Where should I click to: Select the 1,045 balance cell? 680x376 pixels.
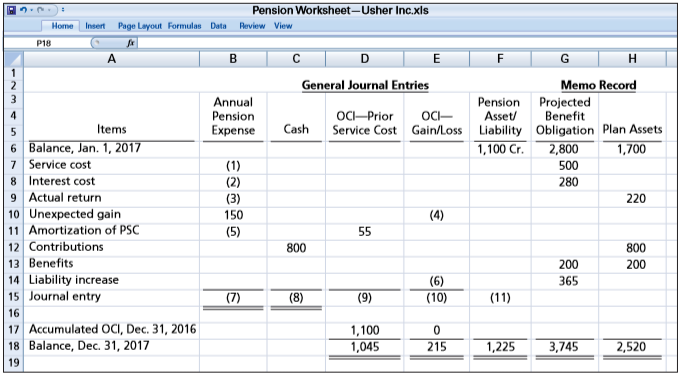364,347
